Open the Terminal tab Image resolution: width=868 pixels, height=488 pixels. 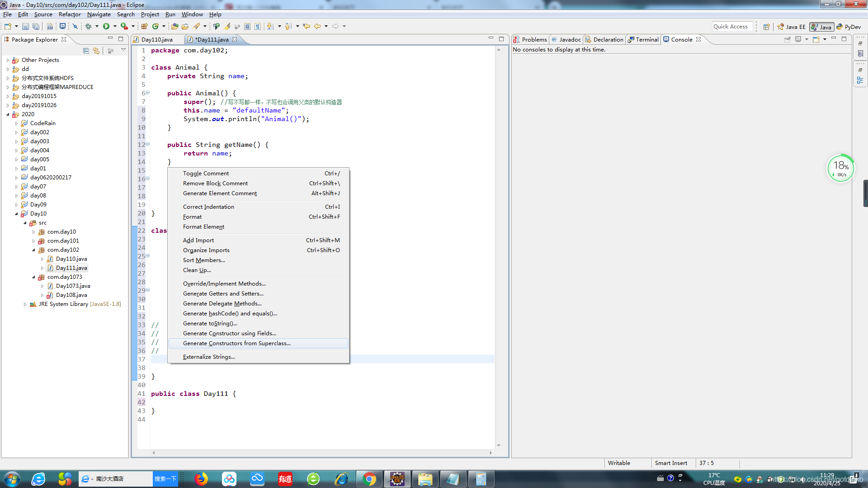(x=643, y=40)
